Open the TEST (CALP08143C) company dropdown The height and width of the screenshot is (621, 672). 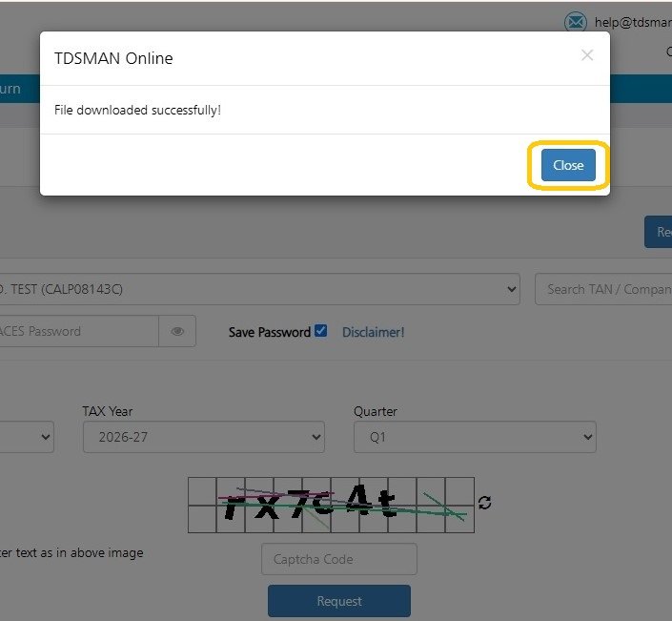pos(259,289)
